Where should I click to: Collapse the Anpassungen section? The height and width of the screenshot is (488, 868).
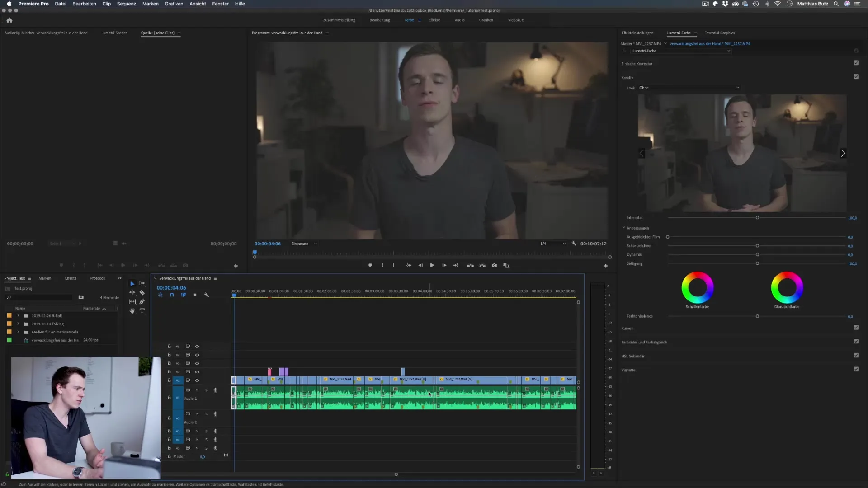(624, 228)
